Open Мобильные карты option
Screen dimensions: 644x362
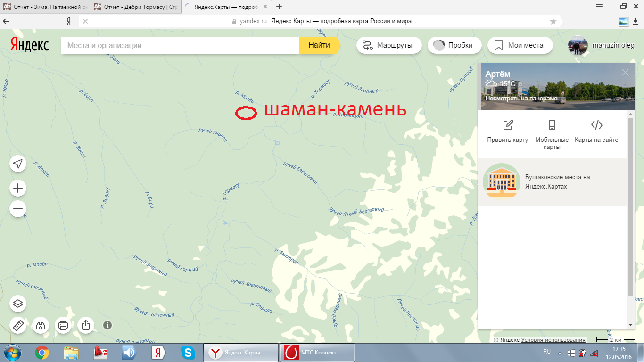552,134
